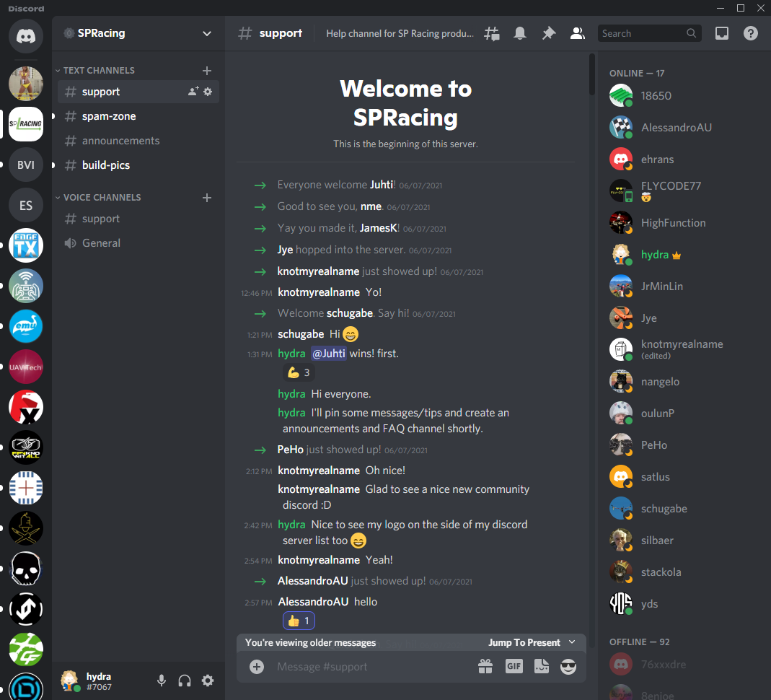This screenshot has height=700, width=771.
Task: Add a new text channel
Action: pos(207,70)
